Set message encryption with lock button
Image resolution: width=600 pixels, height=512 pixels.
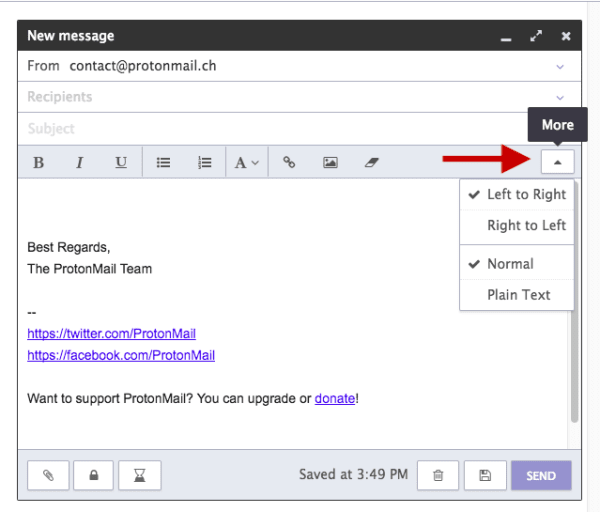click(x=94, y=475)
